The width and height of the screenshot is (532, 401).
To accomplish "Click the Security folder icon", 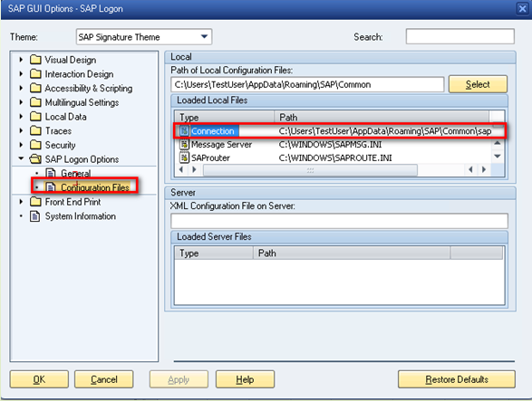I will click(x=35, y=145).
